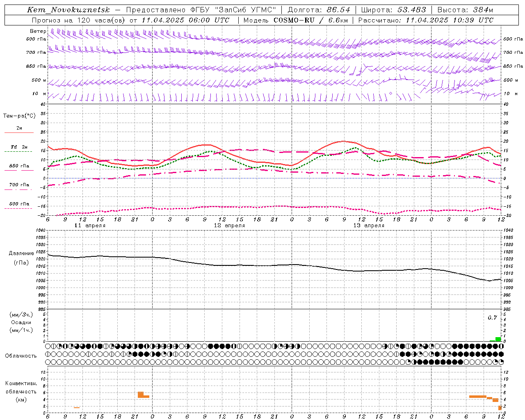Click the solid red line sample under the 2м legend

19,132
